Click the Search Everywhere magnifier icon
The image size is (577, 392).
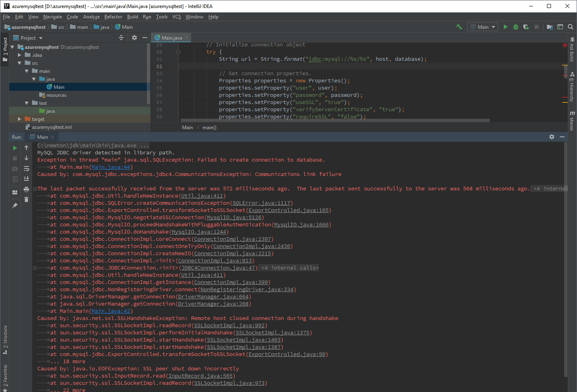(571, 27)
